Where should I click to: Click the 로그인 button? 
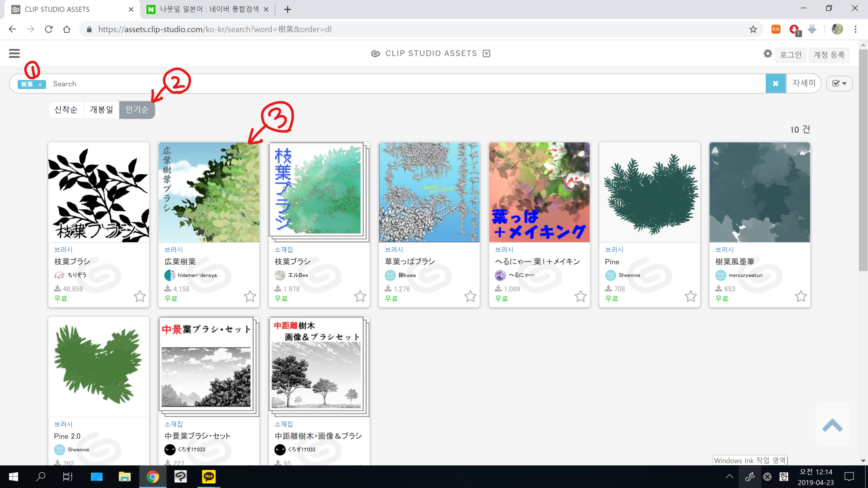coord(790,55)
